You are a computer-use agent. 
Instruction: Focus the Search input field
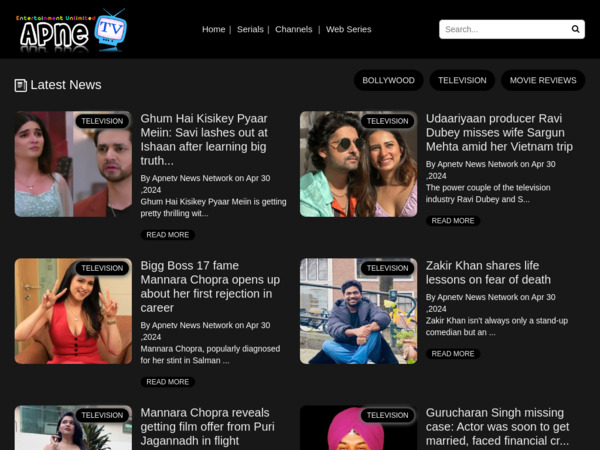[512, 29]
